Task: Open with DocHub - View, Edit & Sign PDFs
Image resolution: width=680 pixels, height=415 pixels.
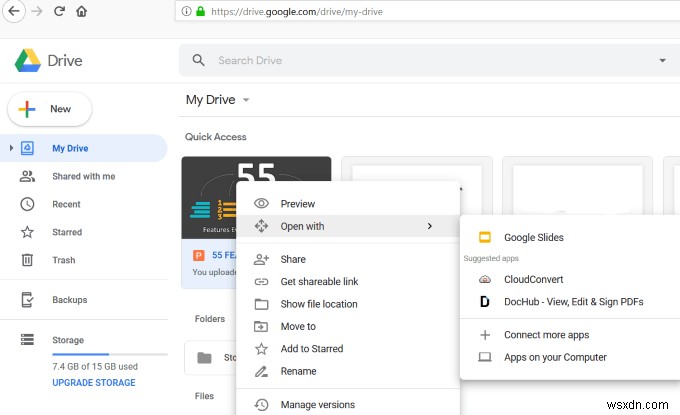Action: (x=570, y=302)
